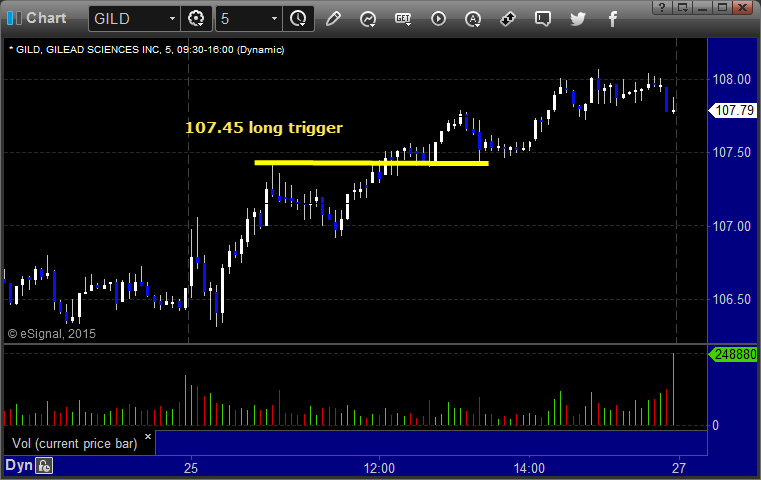Image resolution: width=761 pixels, height=480 pixels.
Task: Click the 106.50 price axis label
Action: (731, 299)
